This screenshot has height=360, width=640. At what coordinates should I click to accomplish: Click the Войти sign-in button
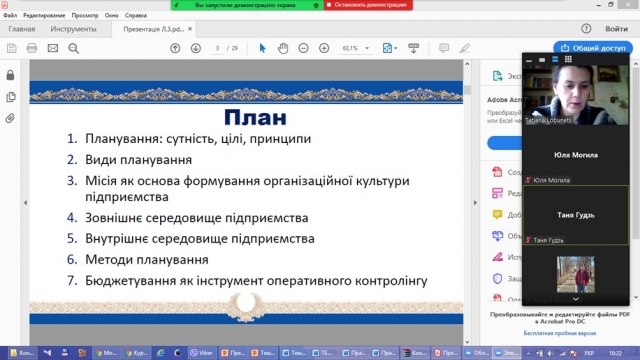[x=616, y=29]
